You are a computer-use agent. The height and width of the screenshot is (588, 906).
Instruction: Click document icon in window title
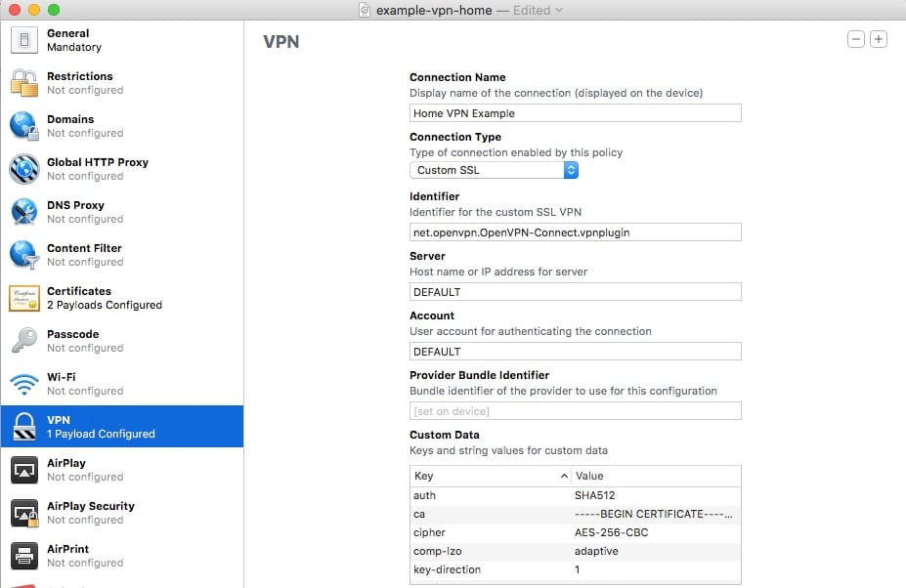[364, 10]
